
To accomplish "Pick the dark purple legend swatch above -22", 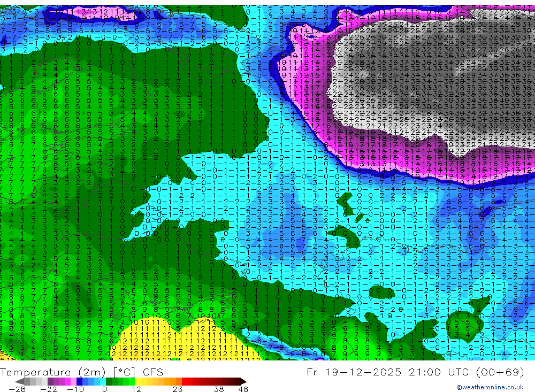I will tap(50, 382).
